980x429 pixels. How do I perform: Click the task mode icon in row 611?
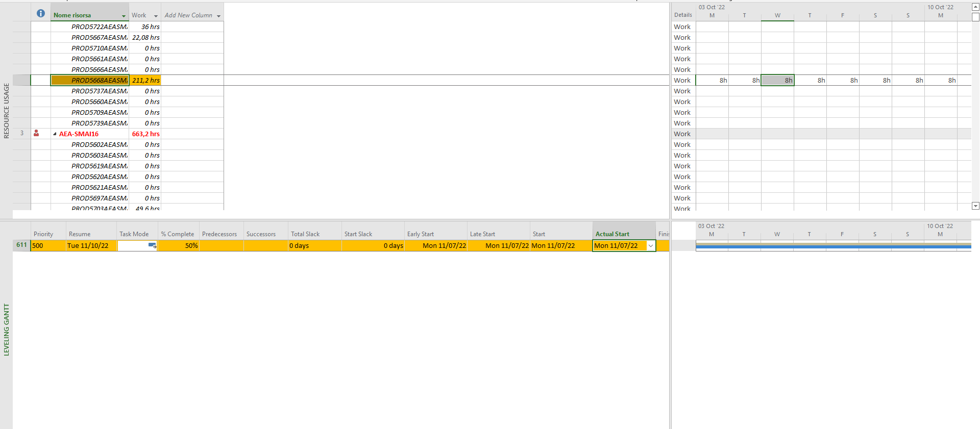(152, 245)
